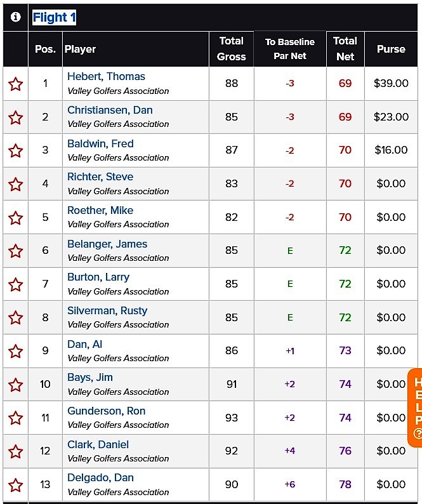Open player Gunderson, Ron's details
Viewport: 422px width, 504px height.
tap(107, 411)
